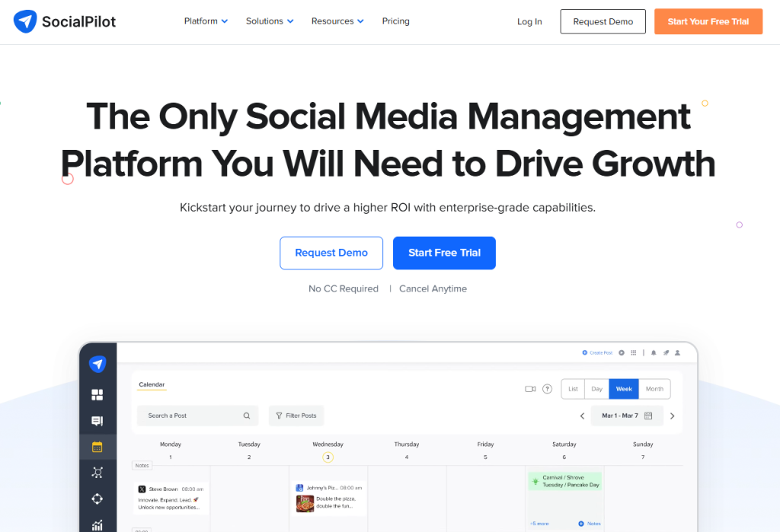Click the Sunday column header
Image resolution: width=780 pixels, height=532 pixels.
643,444
